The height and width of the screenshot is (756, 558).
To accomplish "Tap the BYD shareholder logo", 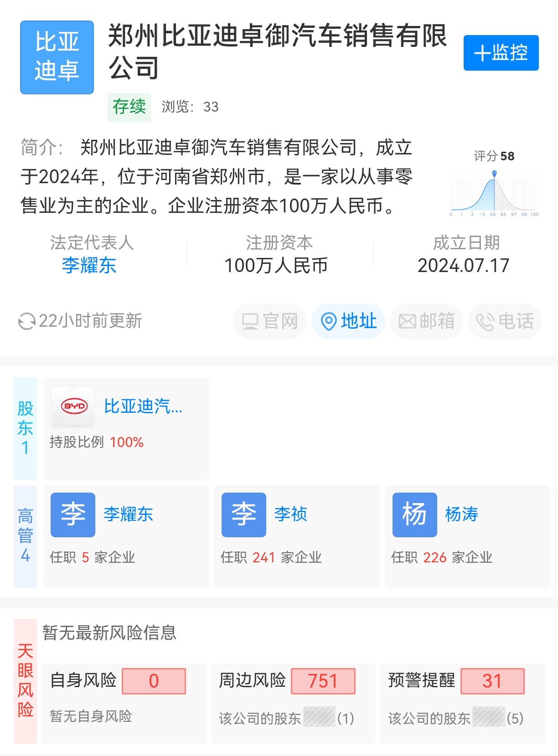I will [x=73, y=407].
